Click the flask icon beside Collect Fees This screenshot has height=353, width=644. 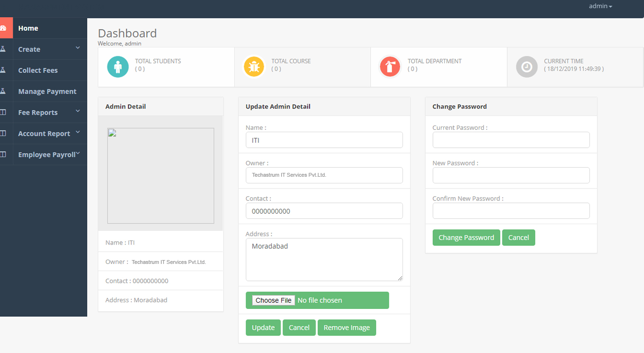point(3,70)
